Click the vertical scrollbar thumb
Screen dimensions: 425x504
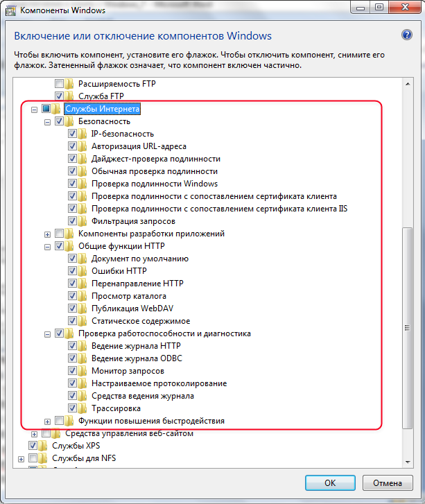(x=408, y=327)
